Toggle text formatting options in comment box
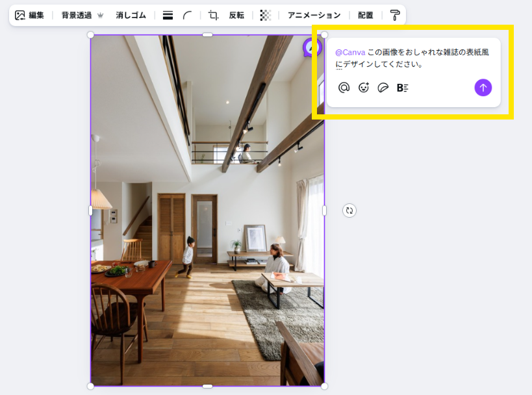 [402, 88]
